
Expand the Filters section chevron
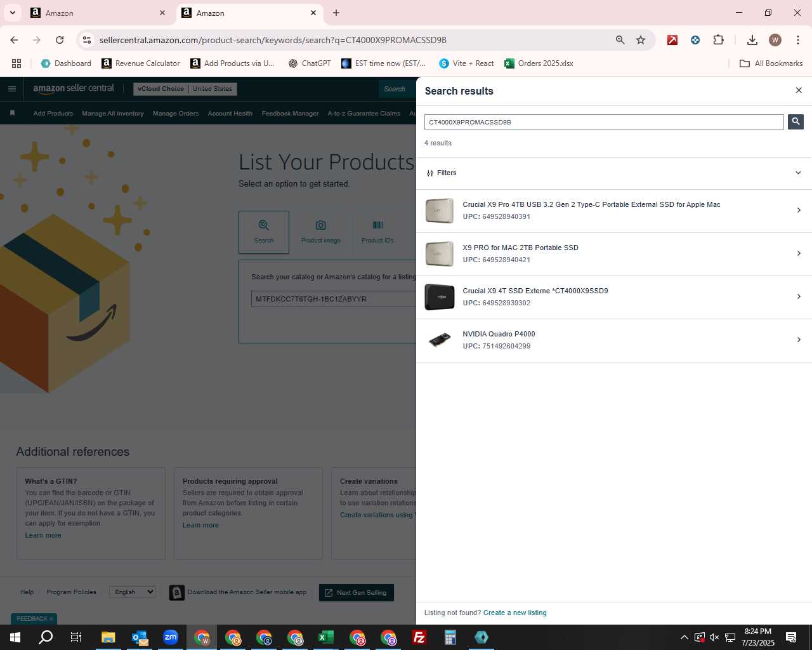pyautogui.click(x=798, y=173)
